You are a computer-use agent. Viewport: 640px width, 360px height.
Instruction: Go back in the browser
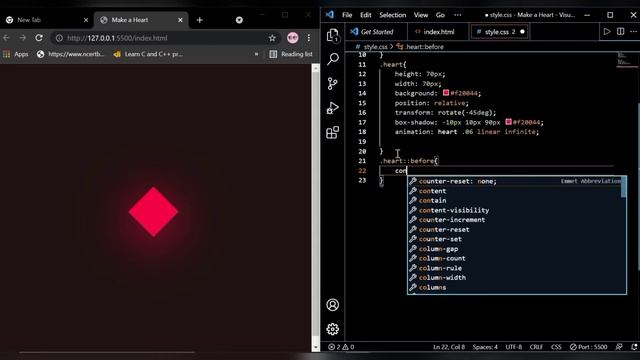point(7,38)
